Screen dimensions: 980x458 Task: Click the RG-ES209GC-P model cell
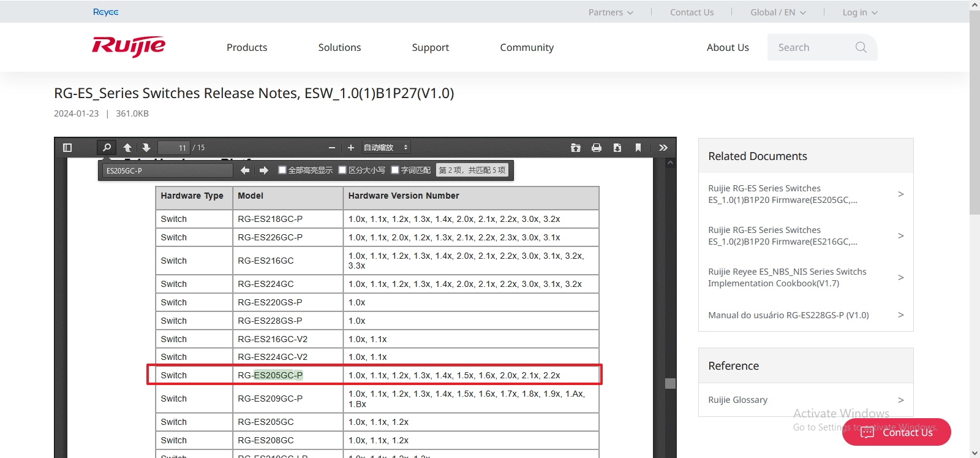[288, 399]
